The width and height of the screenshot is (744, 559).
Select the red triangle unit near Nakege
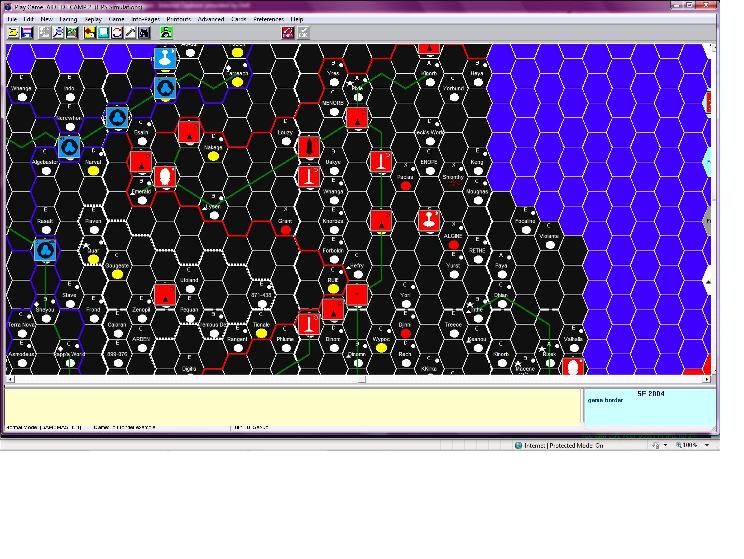coord(189,132)
